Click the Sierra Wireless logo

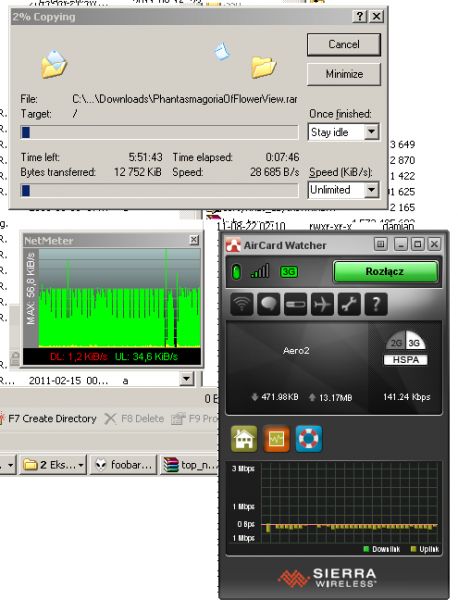pyautogui.click(x=328, y=578)
